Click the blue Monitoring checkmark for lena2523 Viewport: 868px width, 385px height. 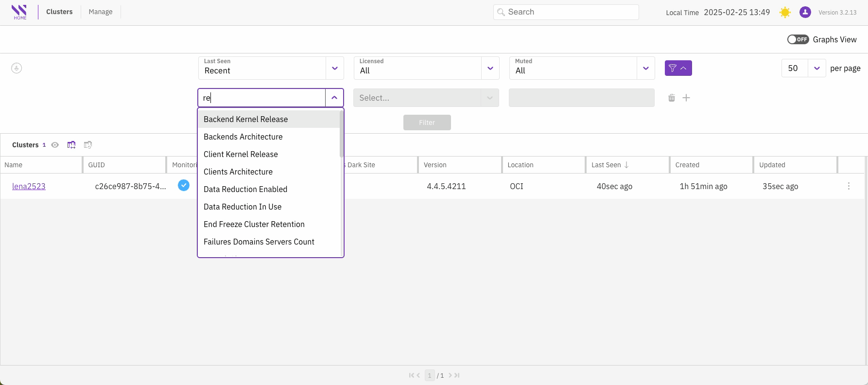point(183,186)
